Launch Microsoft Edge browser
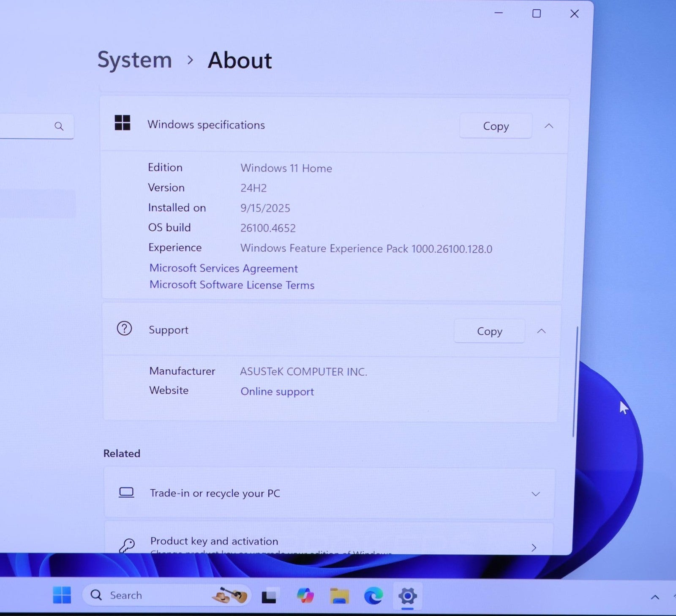The width and height of the screenshot is (676, 616). (373, 596)
